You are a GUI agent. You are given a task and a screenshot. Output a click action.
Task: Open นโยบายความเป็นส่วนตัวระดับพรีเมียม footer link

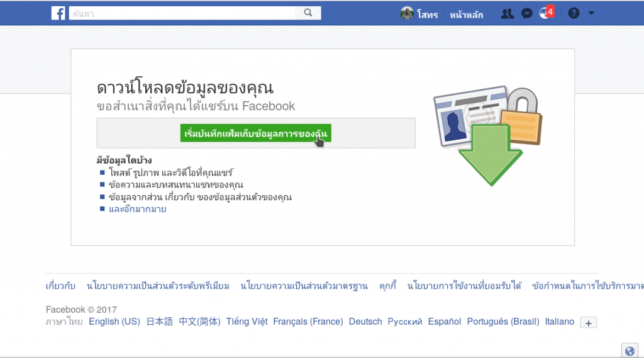158,286
